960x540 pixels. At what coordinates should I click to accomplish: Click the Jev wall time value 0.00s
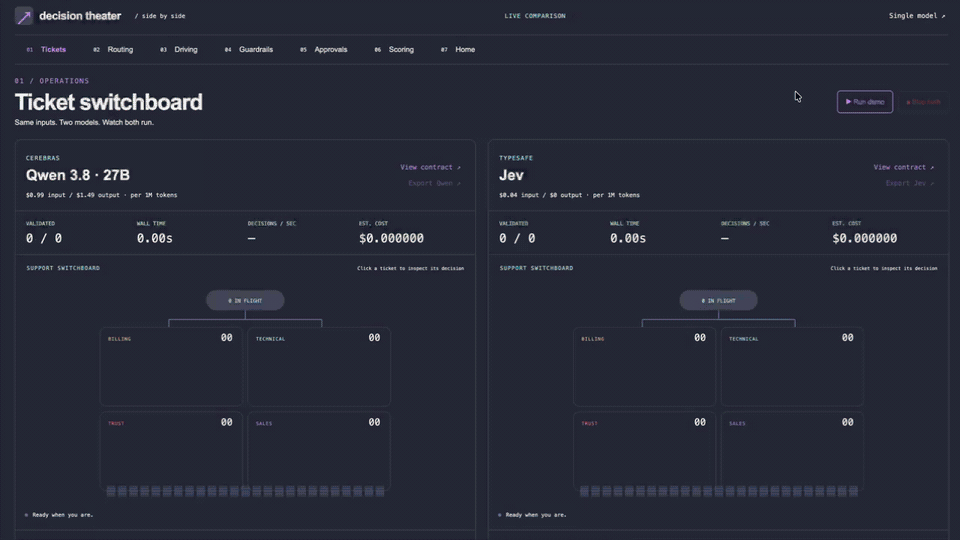click(x=628, y=238)
